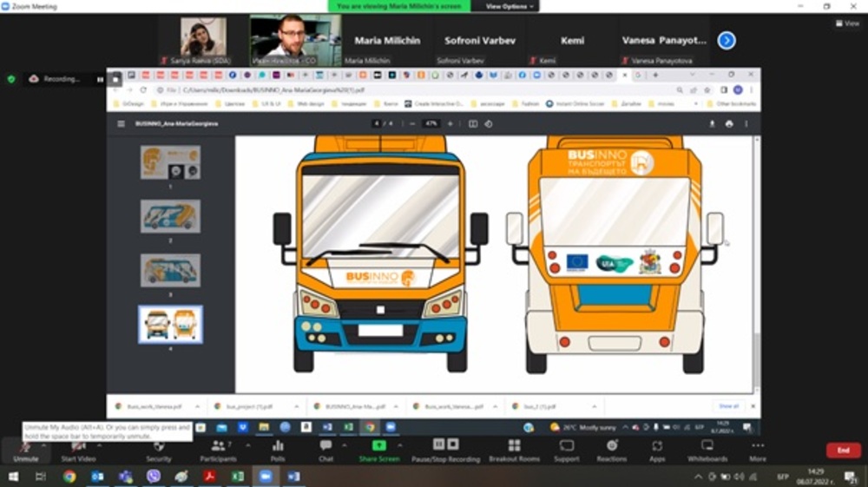Show next participants with blue arrow
Viewport: 868px width, 487px height.
pyautogui.click(x=727, y=41)
